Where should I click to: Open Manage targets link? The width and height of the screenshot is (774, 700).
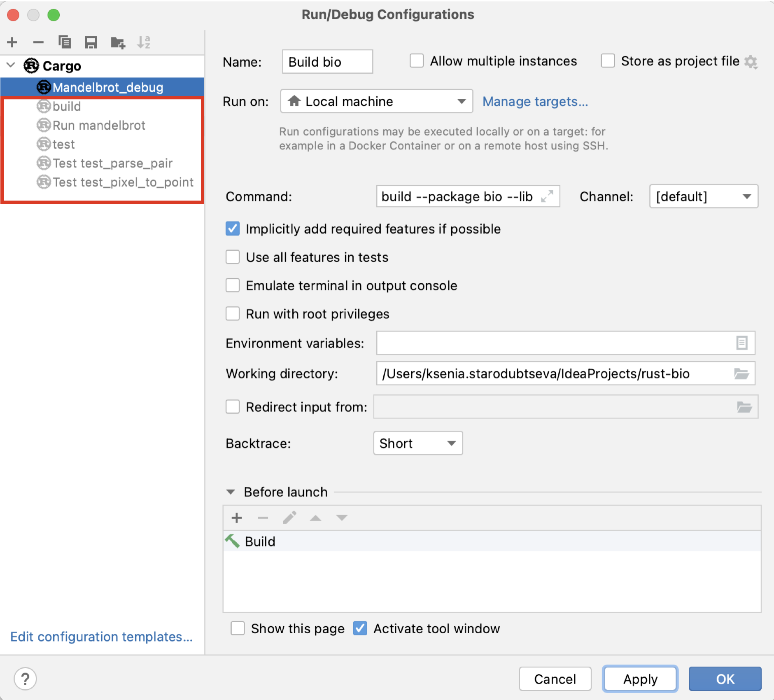click(x=536, y=101)
